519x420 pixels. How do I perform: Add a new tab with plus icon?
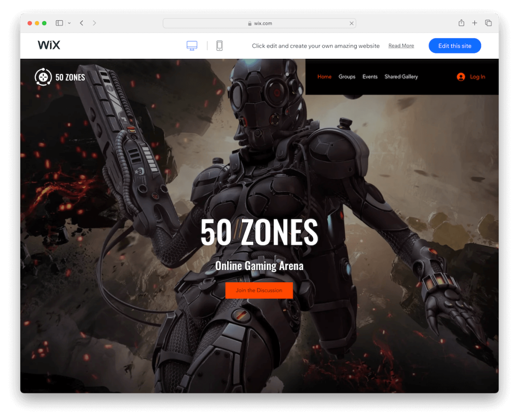(x=474, y=23)
